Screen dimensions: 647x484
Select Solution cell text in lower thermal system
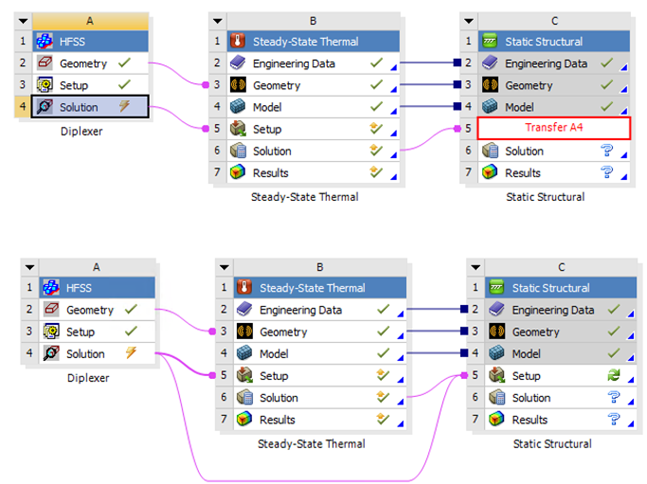tap(279, 398)
